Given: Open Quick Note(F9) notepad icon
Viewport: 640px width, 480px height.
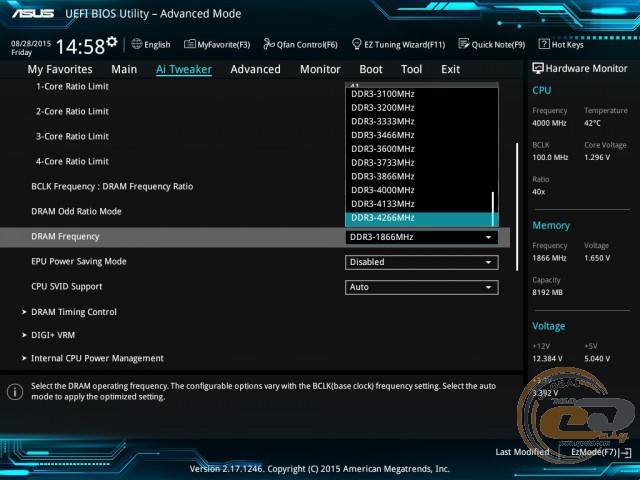Looking at the screenshot, I should (464, 44).
